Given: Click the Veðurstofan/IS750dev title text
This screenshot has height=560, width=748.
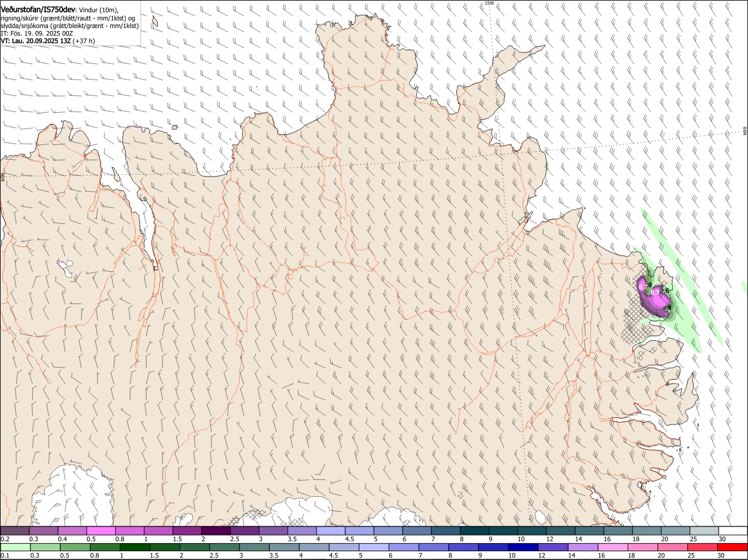Looking at the screenshot, I should pos(38,9).
